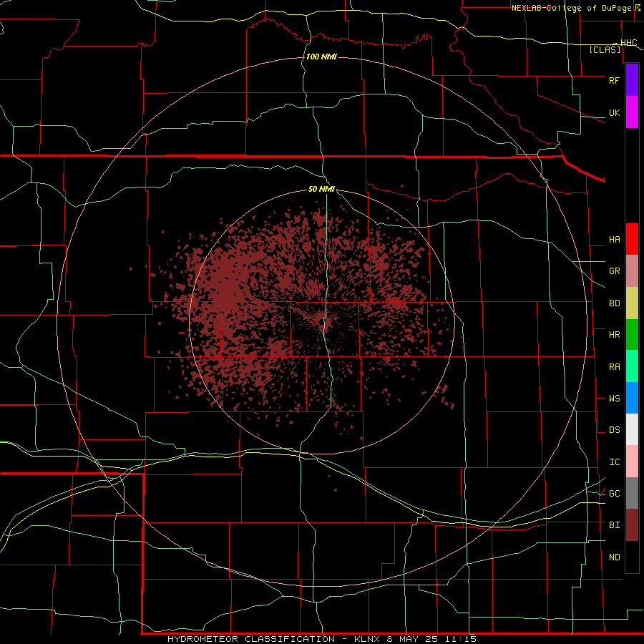The width and height of the screenshot is (644, 644).
Task: Click the ND black legend swatch
Action: point(632,557)
